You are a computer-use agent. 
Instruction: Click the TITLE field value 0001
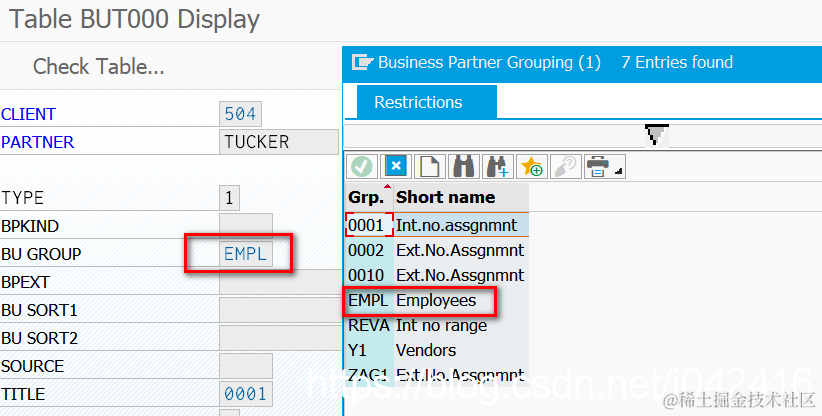pyautogui.click(x=246, y=394)
